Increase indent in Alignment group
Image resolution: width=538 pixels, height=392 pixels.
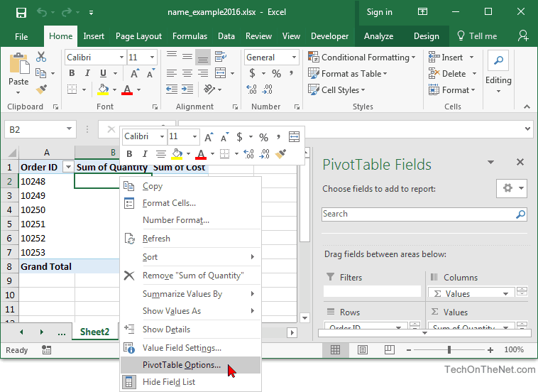coord(187,89)
